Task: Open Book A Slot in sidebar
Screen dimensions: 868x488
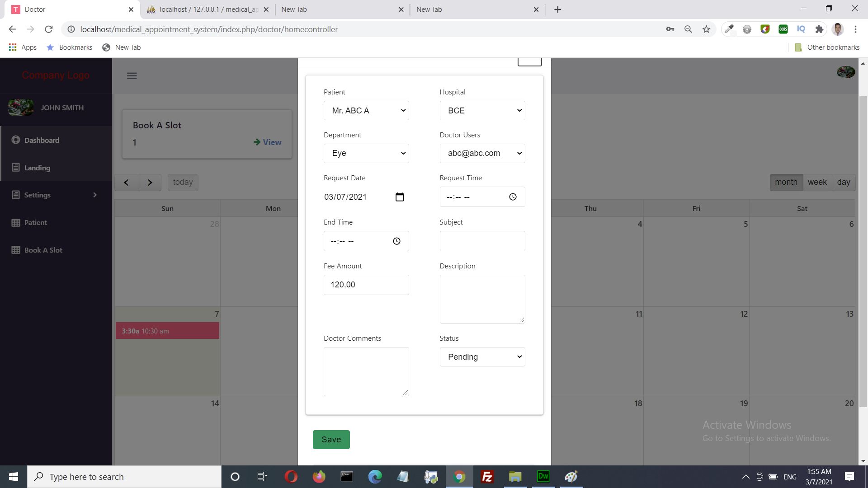Action: (x=43, y=250)
